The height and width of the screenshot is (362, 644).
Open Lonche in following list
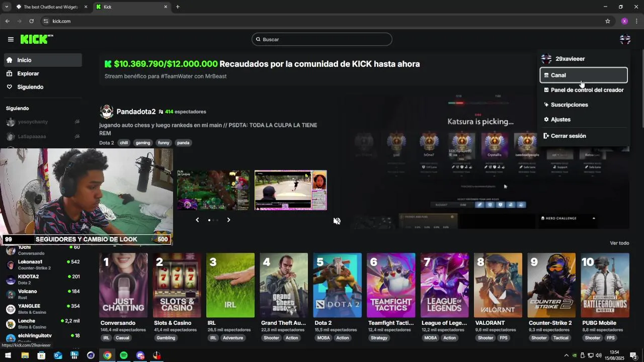click(43, 324)
